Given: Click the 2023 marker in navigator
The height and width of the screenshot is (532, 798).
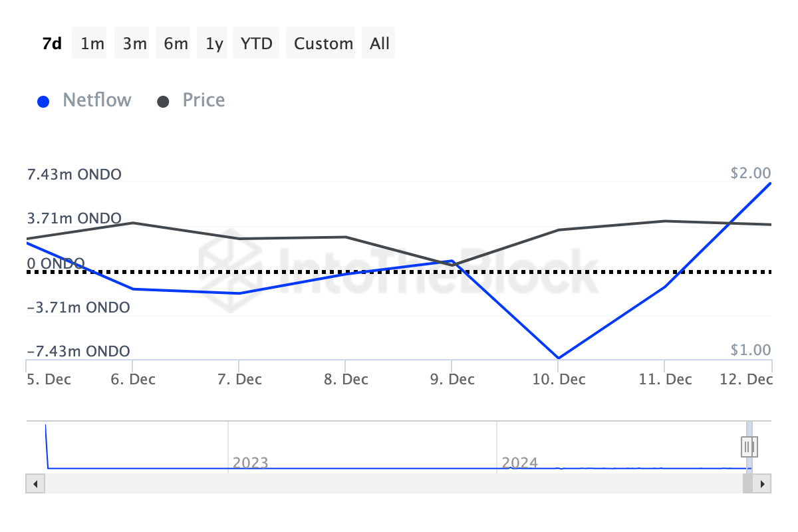Looking at the screenshot, I should point(250,462).
